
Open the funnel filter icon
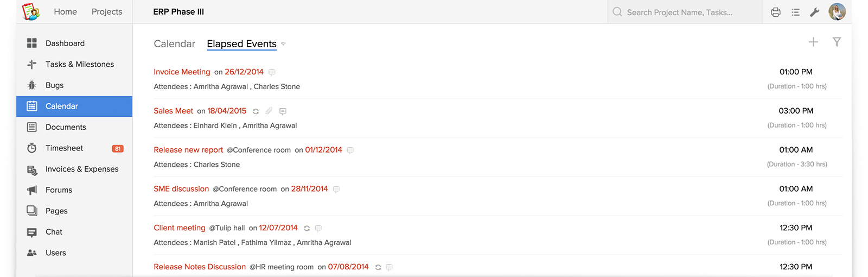837,42
